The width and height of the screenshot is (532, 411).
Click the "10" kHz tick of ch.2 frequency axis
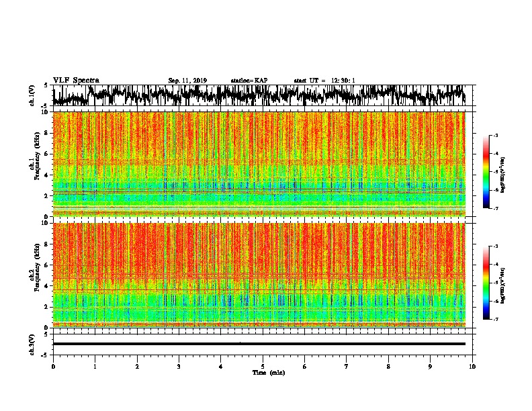pos(45,223)
